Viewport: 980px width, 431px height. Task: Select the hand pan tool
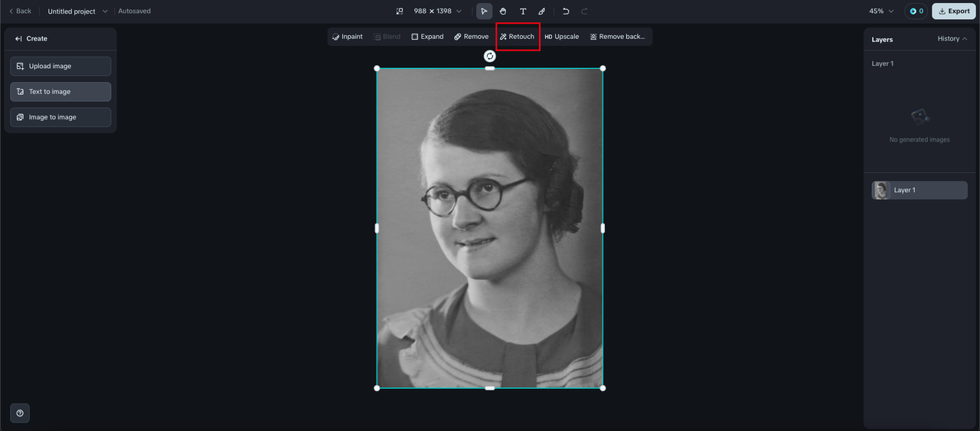coord(503,11)
